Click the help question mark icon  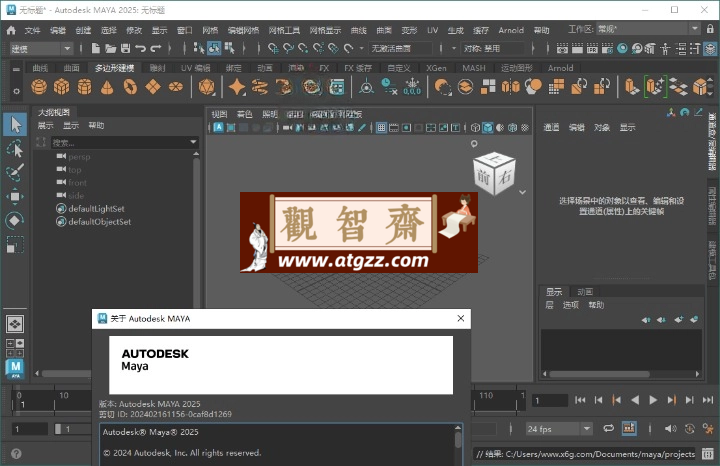click(x=16, y=454)
